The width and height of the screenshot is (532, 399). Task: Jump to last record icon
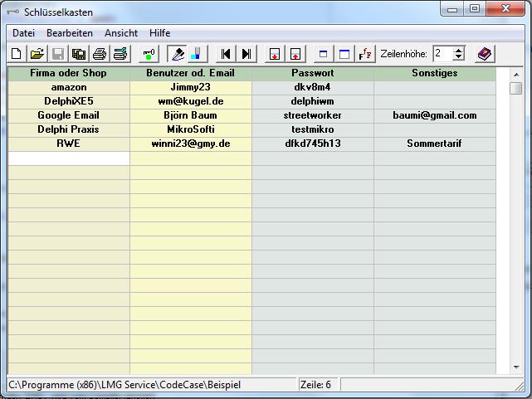coord(246,54)
